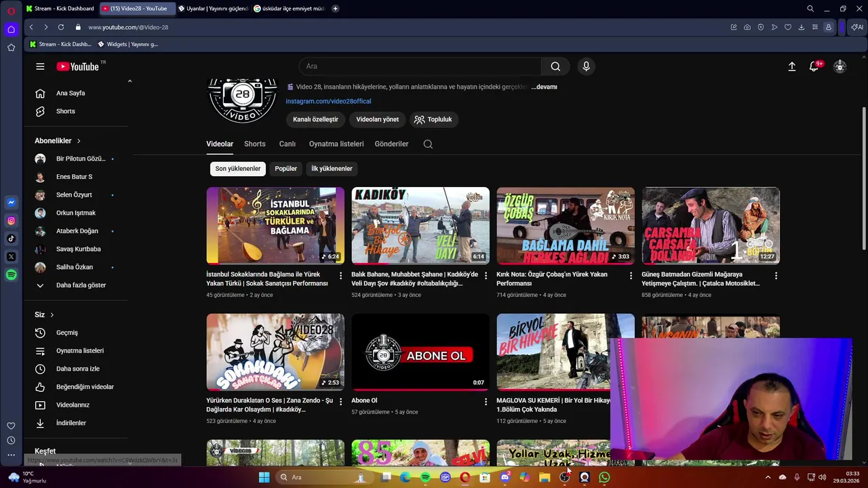Click Kanalı özelleştir button
Viewport: 868px width, 488px height.
coord(315,119)
